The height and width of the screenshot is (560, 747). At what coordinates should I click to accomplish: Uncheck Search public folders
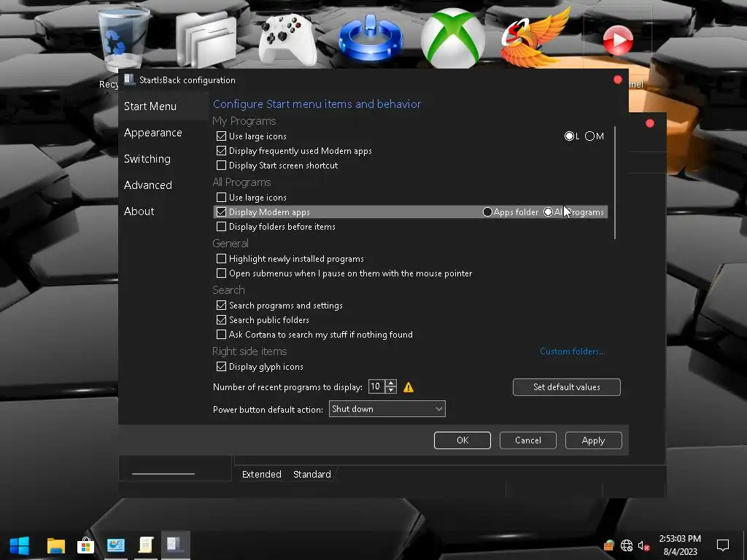click(221, 320)
